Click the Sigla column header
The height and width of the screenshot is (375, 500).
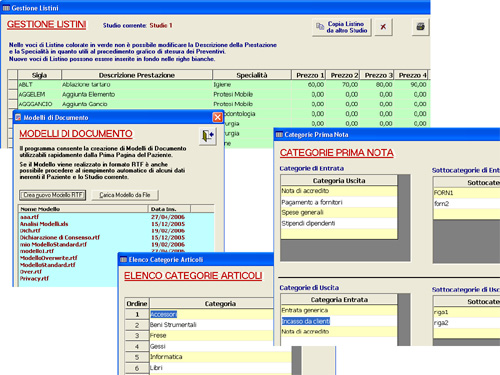point(39,75)
